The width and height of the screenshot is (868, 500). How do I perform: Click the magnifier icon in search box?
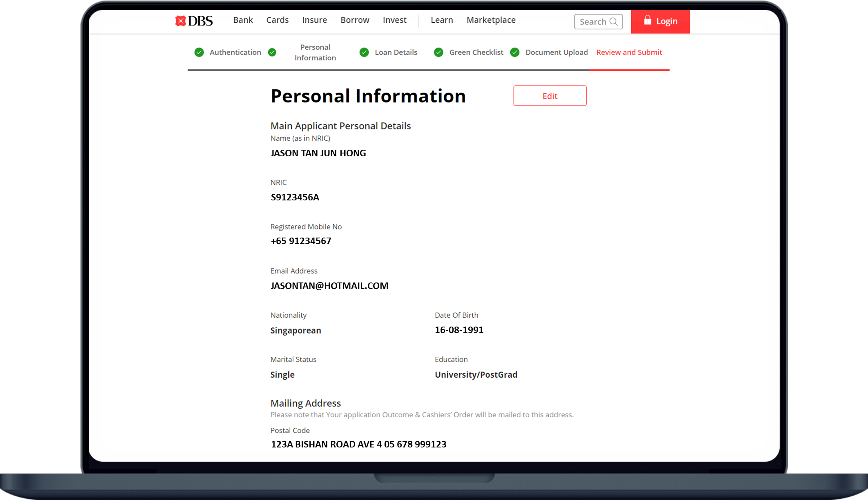(613, 22)
